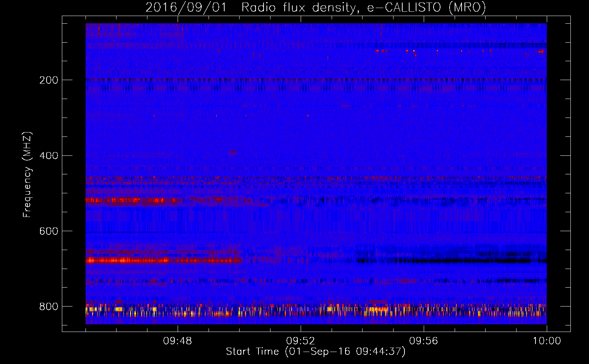Click the '800' frequency tick label
The height and width of the screenshot is (364, 589).
[x=49, y=306]
